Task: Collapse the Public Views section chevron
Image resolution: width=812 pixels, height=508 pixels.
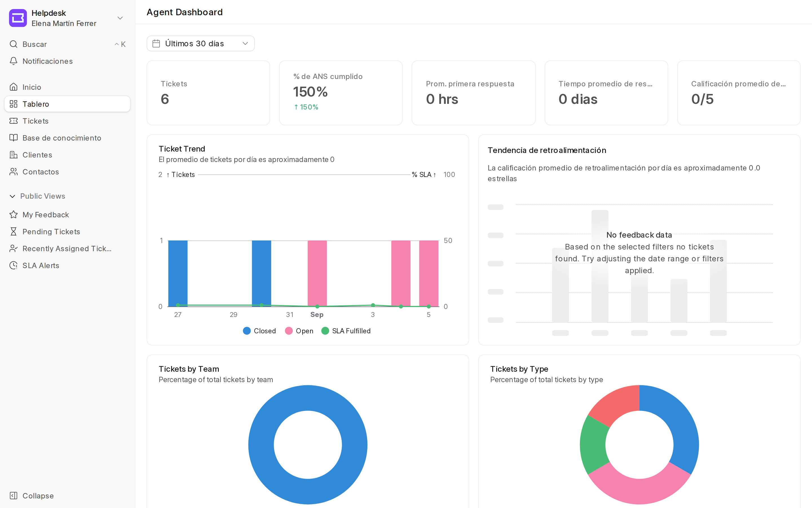Action: click(x=12, y=196)
